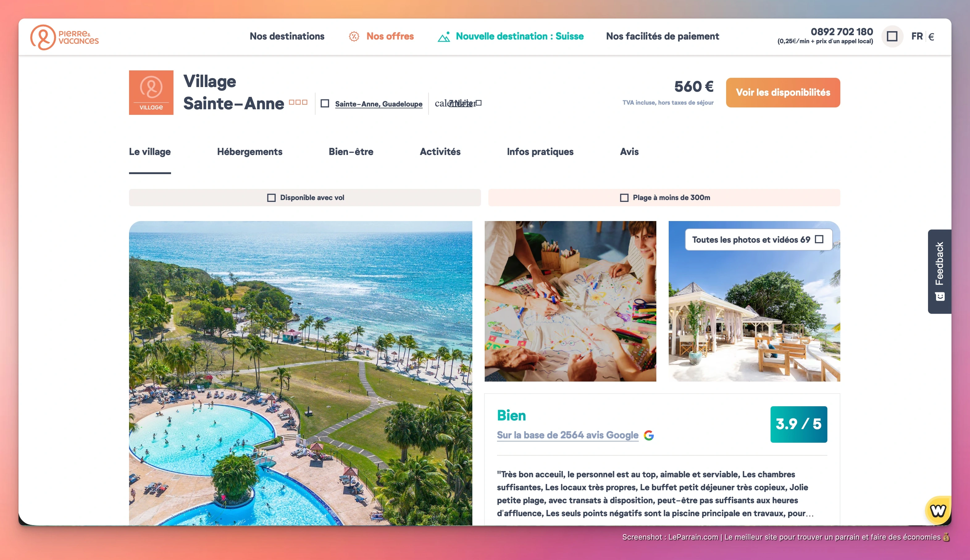Open the 7 Nuits calendar selector

pos(458,103)
